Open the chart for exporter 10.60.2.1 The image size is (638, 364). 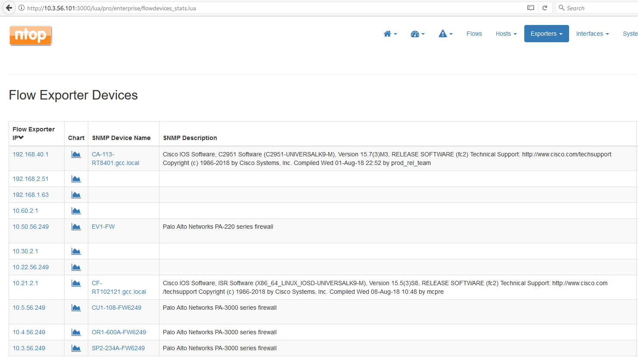click(76, 211)
